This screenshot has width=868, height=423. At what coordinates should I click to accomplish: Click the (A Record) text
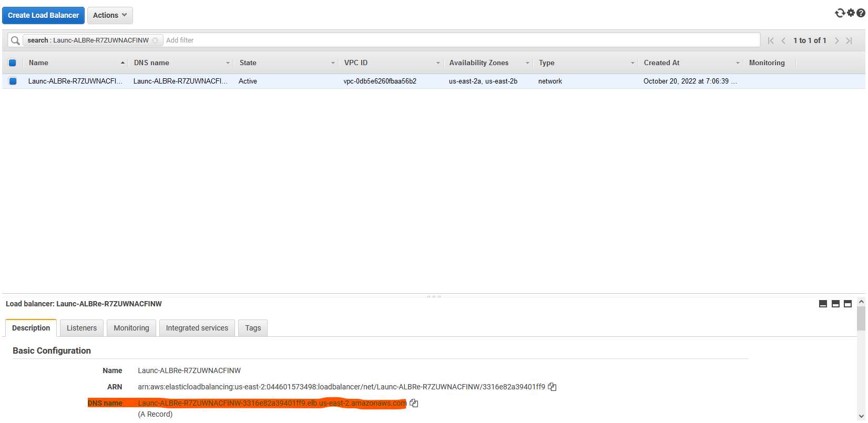(155, 414)
